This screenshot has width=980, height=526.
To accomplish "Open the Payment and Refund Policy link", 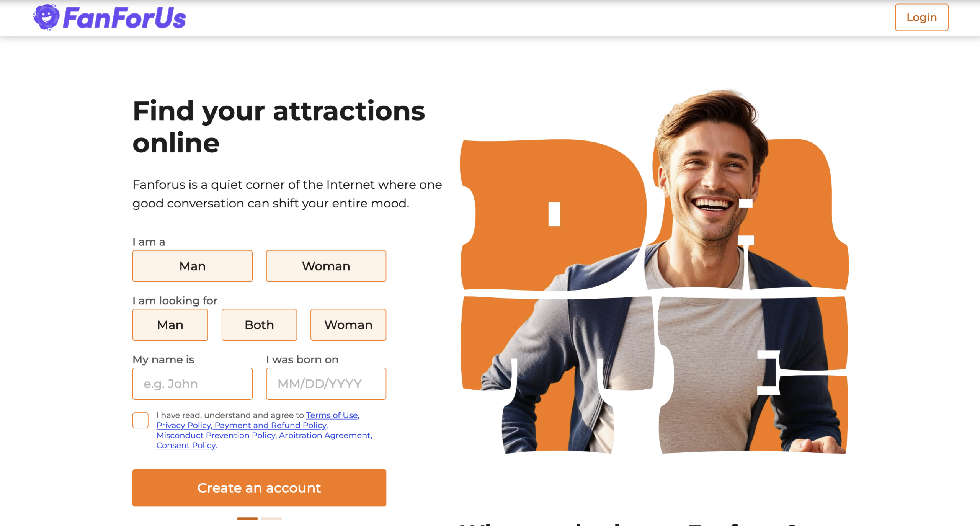I will 271,425.
